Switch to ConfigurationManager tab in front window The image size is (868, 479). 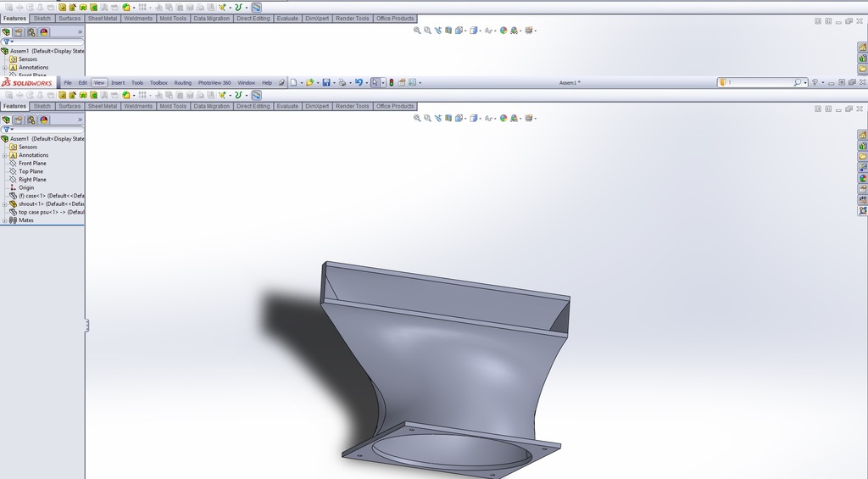click(x=31, y=120)
